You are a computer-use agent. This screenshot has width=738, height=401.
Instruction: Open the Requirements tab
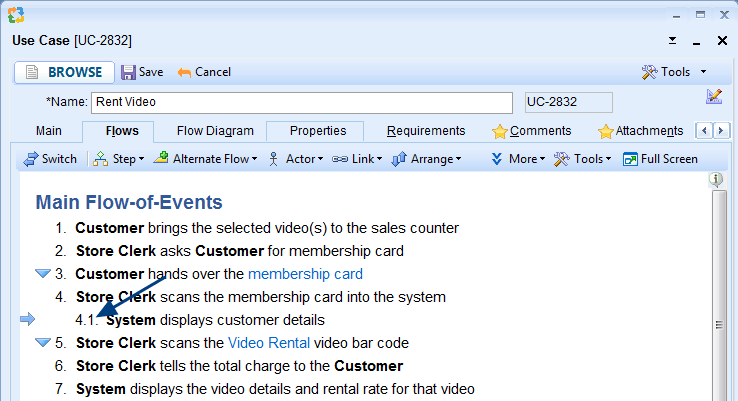(x=426, y=131)
